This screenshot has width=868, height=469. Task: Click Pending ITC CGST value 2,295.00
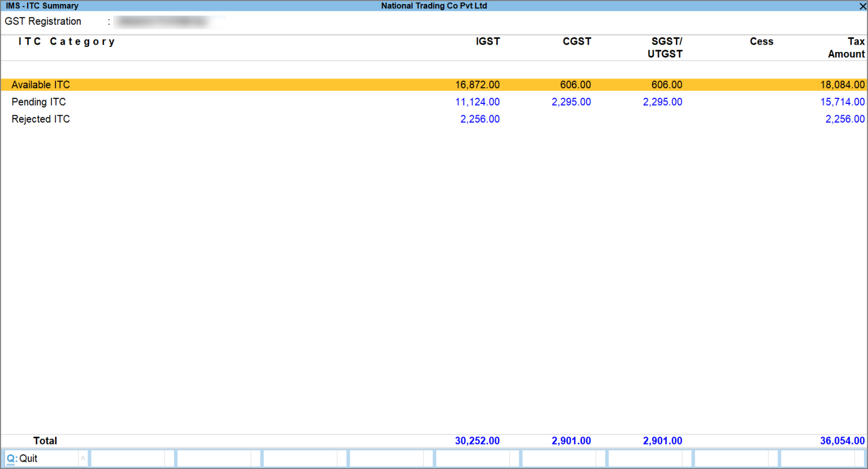[571, 102]
